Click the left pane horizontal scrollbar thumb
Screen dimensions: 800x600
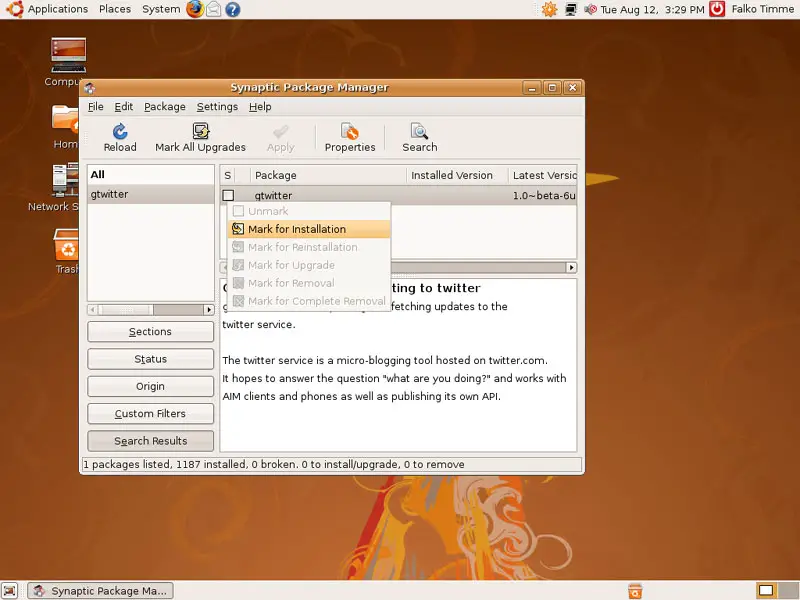pyautogui.click(x=126, y=310)
